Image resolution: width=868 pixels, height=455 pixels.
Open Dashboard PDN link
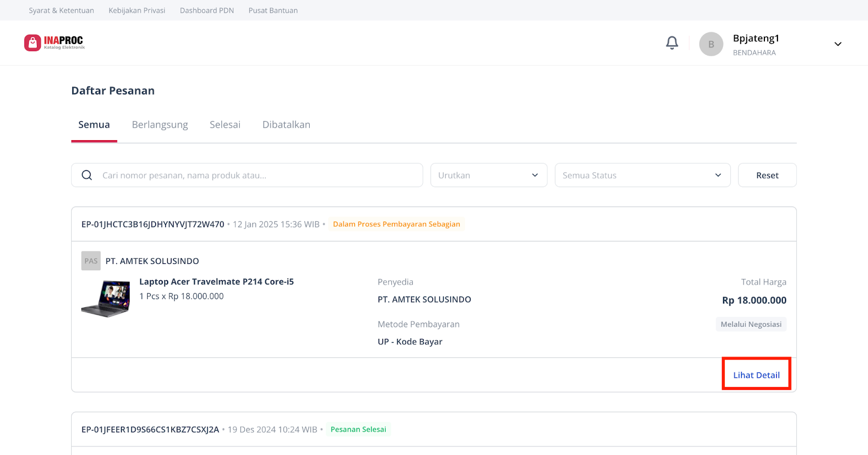click(x=207, y=10)
